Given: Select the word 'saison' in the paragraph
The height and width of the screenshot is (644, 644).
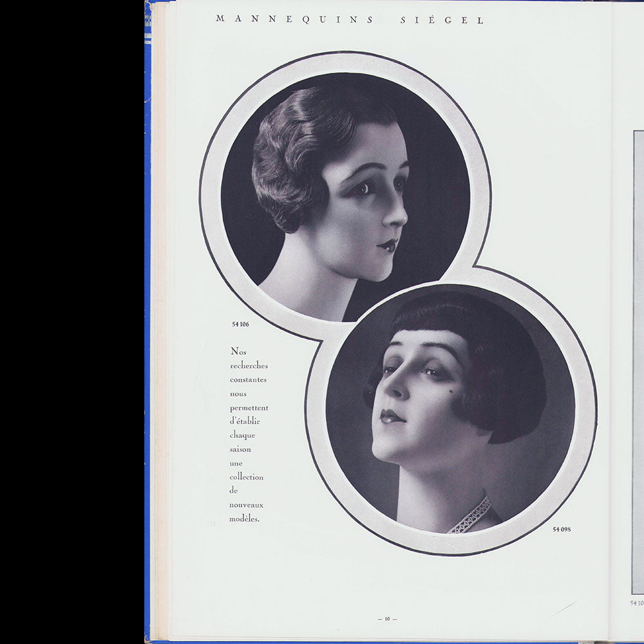Looking at the screenshot, I should (240, 450).
